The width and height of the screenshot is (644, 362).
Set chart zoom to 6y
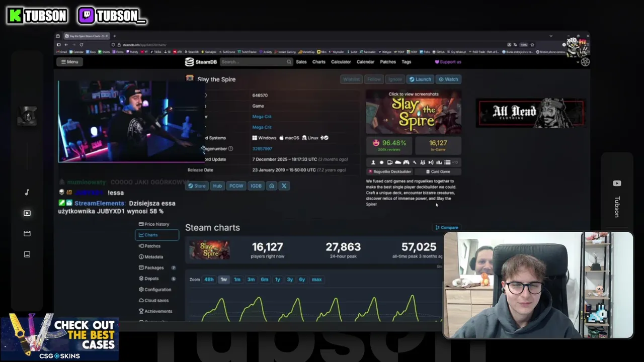click(301, 280)
